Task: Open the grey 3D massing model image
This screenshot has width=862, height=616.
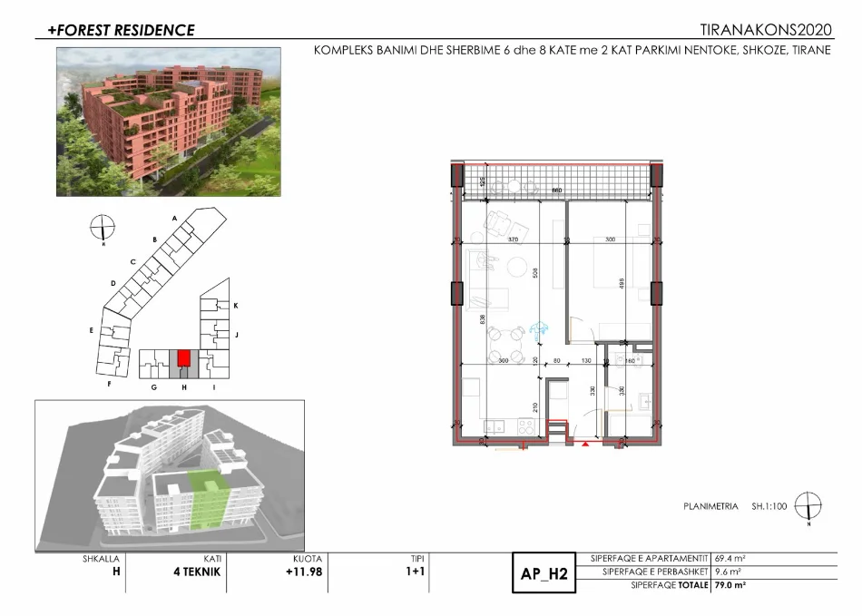Action: tap(170, 475)
